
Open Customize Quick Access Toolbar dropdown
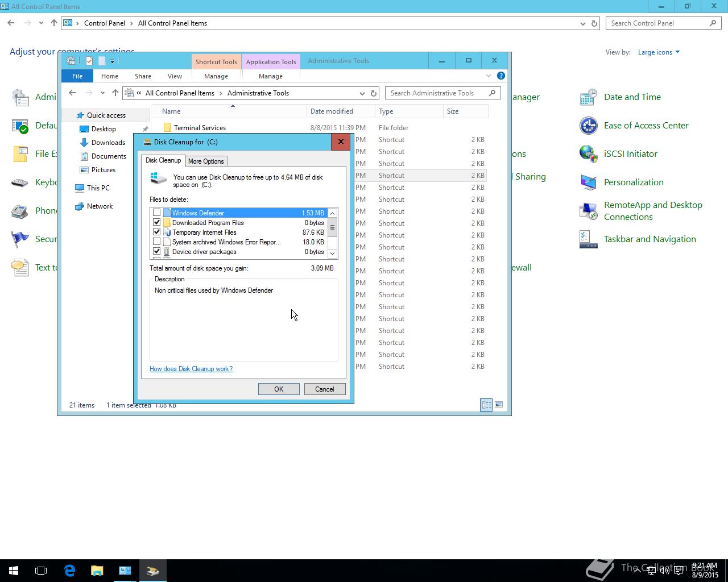112,61
